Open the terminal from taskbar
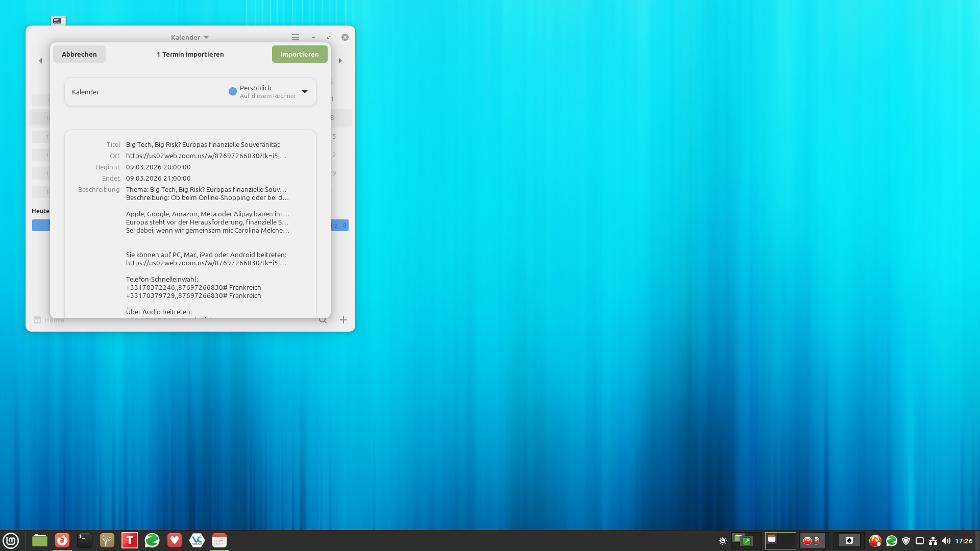 tap(85, 540)
